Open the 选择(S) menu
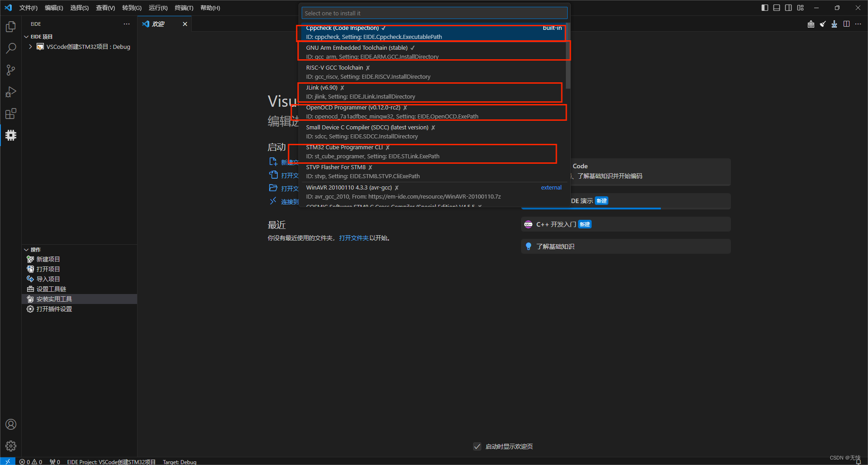Image resolution: width=868 pixels, height=465 pixels. tap(80, 8)
